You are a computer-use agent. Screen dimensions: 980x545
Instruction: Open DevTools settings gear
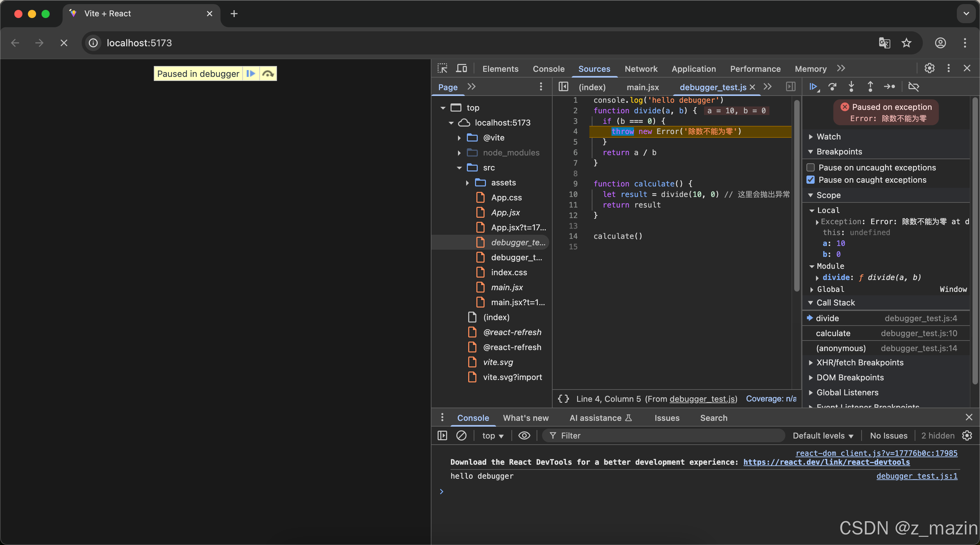pyautogui.click(x=929, y=68)
